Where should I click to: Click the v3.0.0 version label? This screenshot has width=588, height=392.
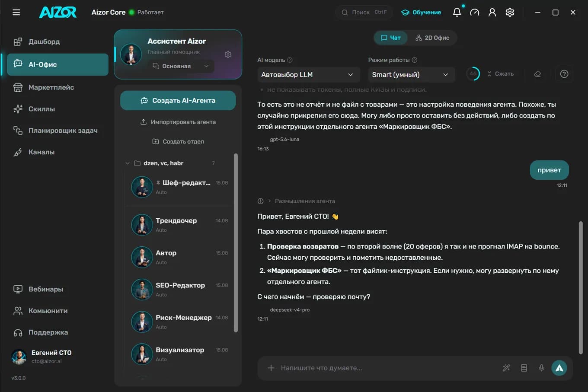click(x=19, y=378)
